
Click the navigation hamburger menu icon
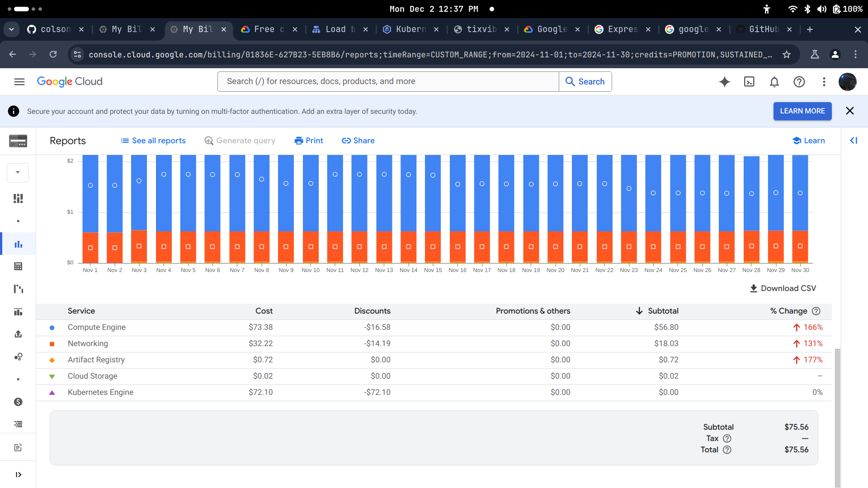coord(19,82)
